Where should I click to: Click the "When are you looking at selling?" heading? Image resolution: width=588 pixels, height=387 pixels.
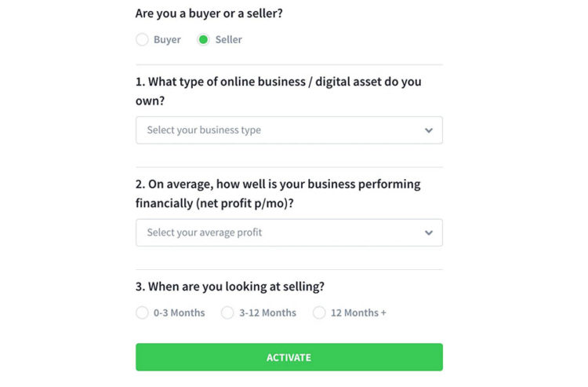click(230, 287)
